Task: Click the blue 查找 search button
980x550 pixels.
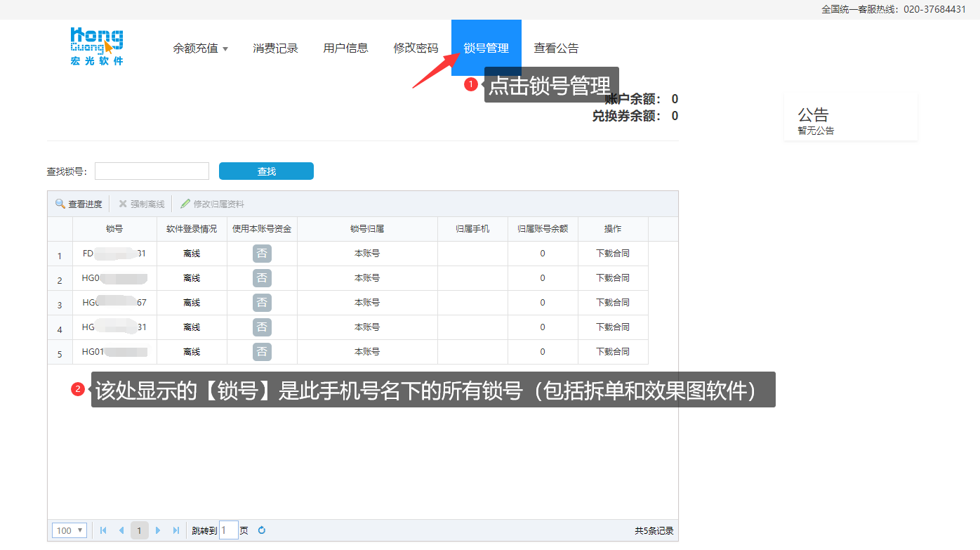Action: coord(266,171)
